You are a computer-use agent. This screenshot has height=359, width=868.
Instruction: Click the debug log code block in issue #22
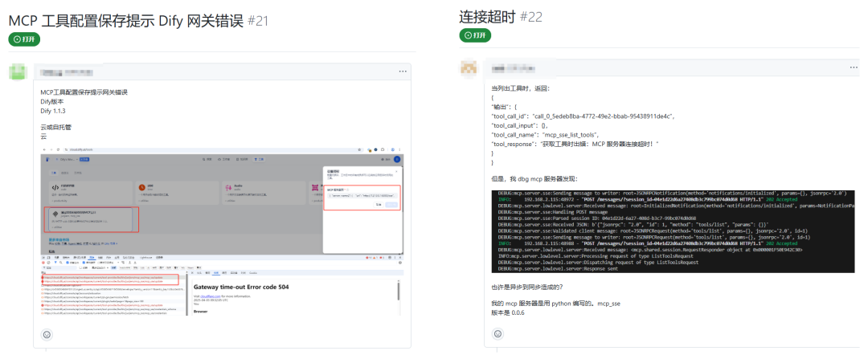coord(672,232)
